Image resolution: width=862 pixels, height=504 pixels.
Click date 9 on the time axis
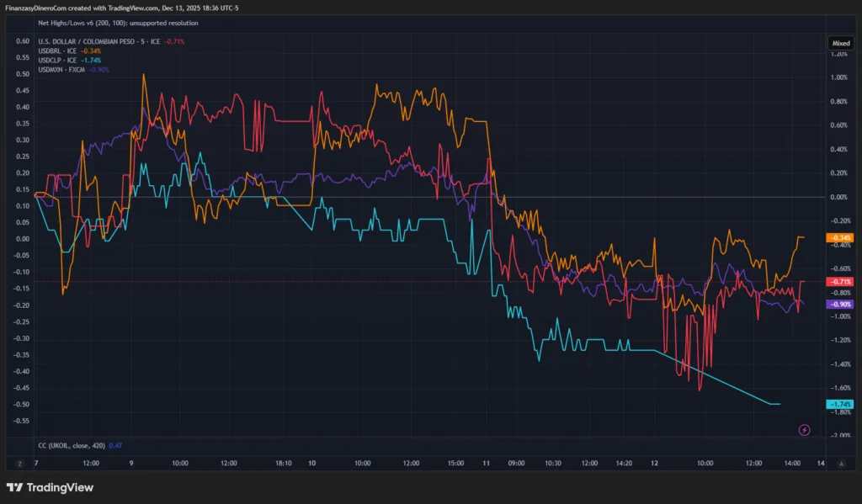(131, 464)
